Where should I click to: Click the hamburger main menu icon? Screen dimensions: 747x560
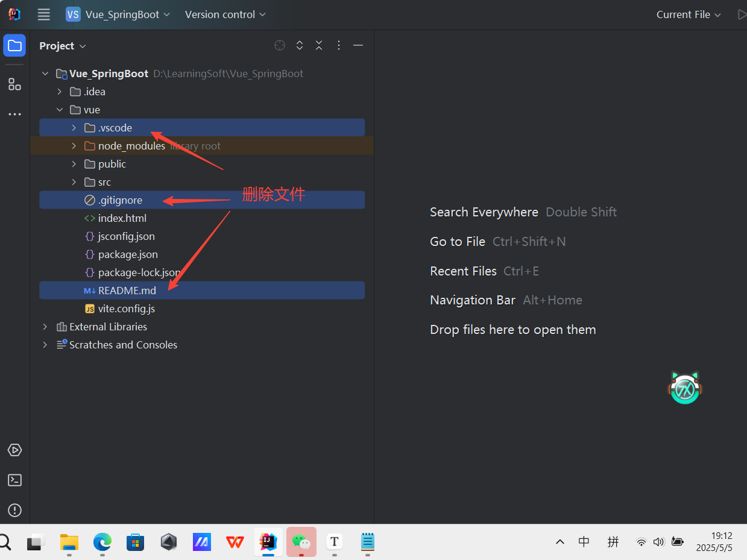[x=43, y=14]
